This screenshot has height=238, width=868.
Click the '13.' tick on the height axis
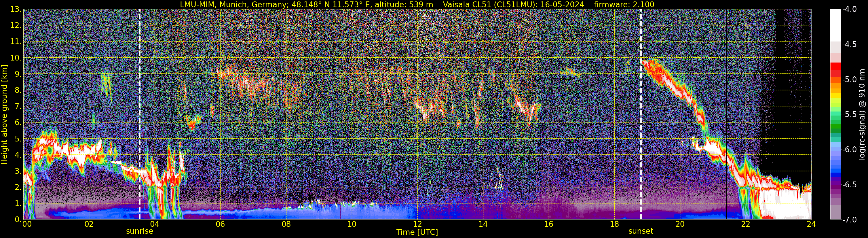coord(16,9)
